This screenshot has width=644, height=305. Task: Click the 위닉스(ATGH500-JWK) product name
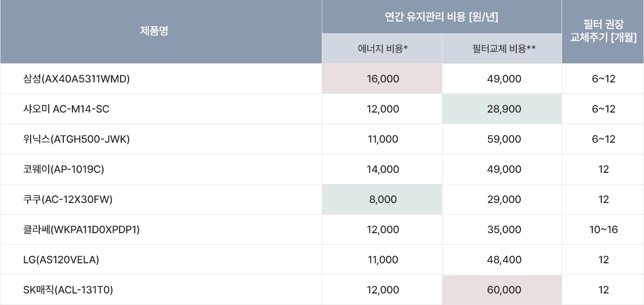pyautogui.click(x=76, y=139)
